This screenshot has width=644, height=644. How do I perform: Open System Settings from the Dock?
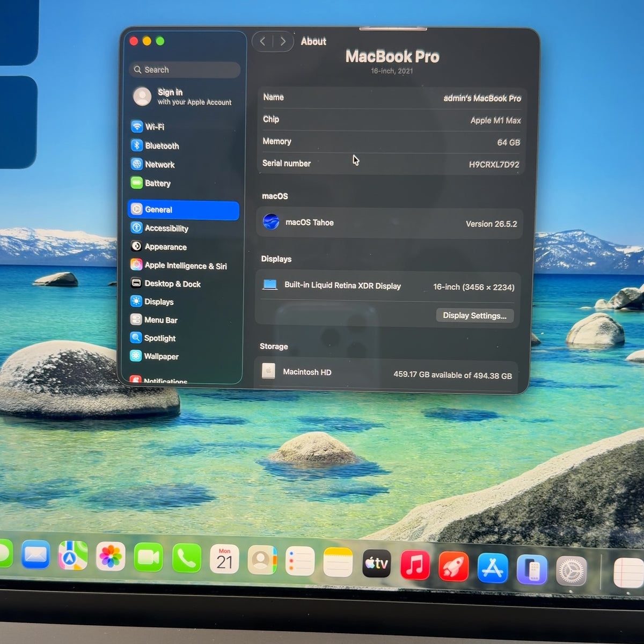point(571,571)
